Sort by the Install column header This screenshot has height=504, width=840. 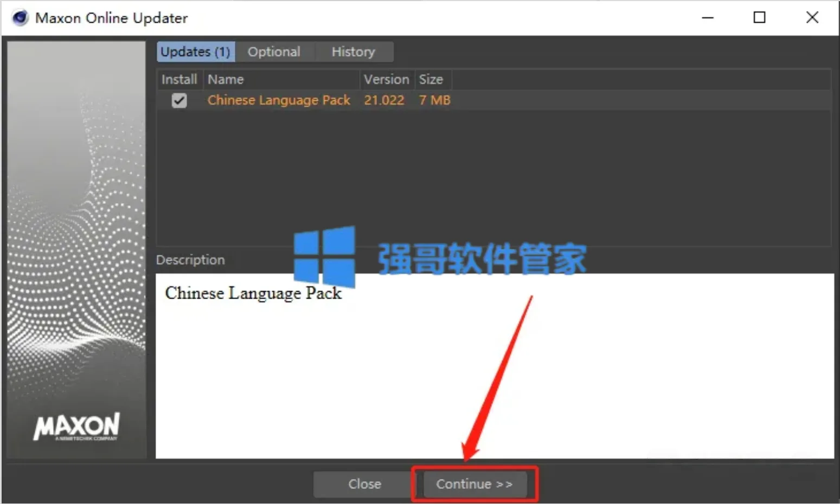[179, 80]
